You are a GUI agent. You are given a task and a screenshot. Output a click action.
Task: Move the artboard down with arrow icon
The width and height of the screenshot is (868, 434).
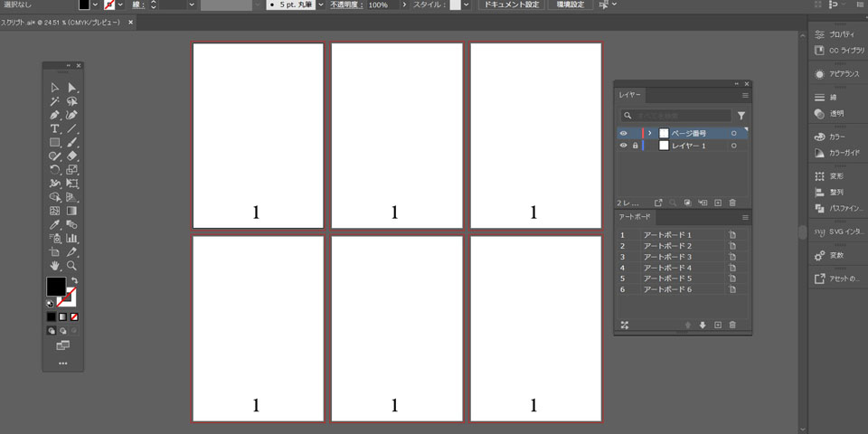pyautogui.click(x=703, y=325)
